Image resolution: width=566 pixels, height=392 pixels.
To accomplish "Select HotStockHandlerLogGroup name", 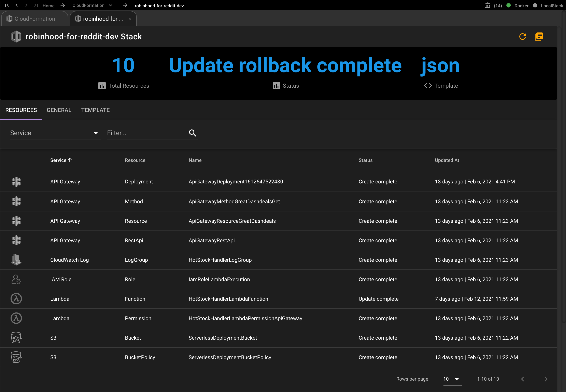I will click(x=220, y=260).
